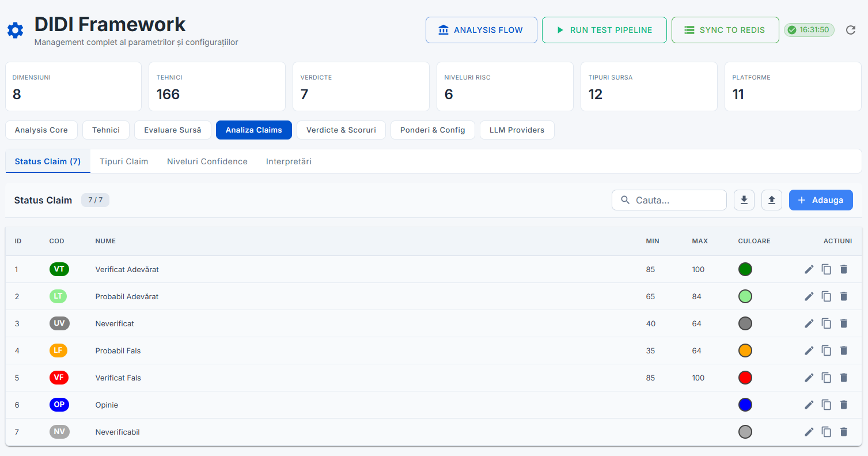Edit the Verificat Fals row
Viewport: 868px width, 456px height.
(809, 378)
